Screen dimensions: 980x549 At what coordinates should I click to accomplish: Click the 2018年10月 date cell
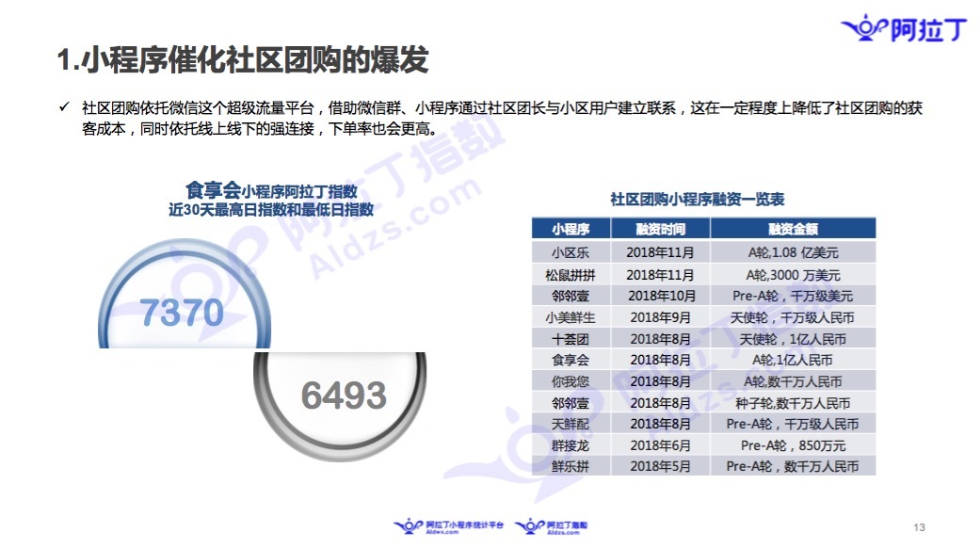661,296
